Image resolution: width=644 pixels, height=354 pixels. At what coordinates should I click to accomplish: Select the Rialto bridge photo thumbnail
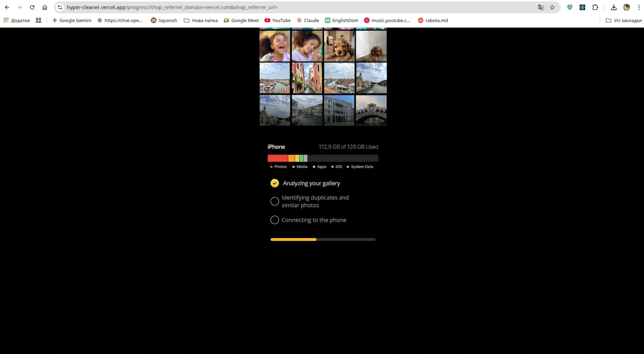pyautogui.click(x=371, y=110)
